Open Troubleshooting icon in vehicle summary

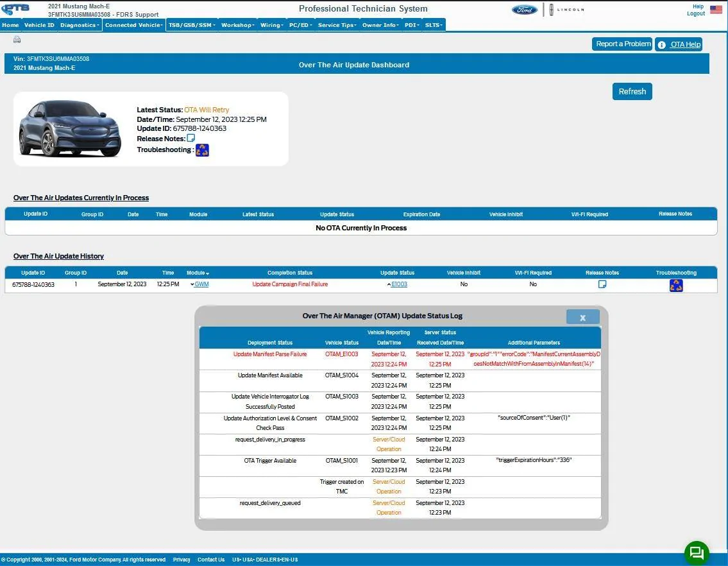[202, 150]
